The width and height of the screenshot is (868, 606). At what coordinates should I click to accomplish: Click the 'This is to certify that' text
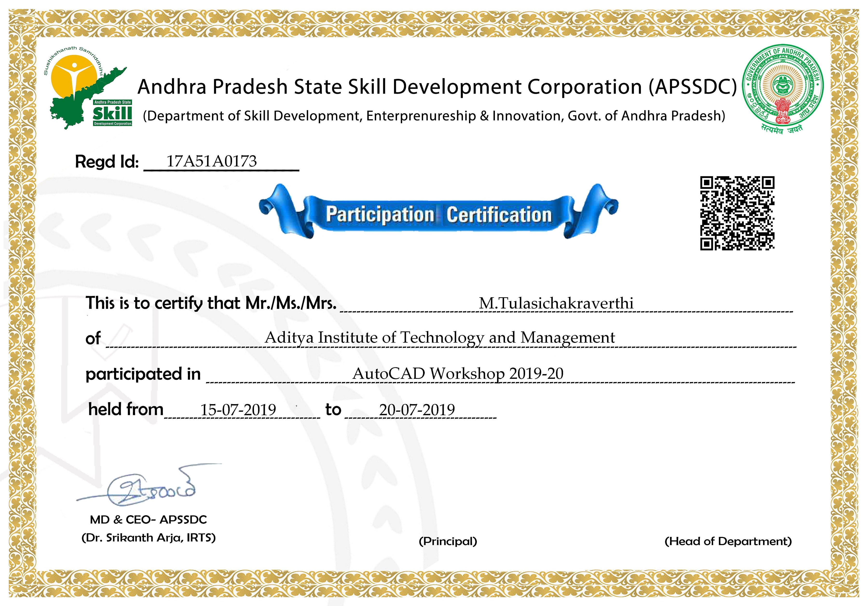pos(163,303)
